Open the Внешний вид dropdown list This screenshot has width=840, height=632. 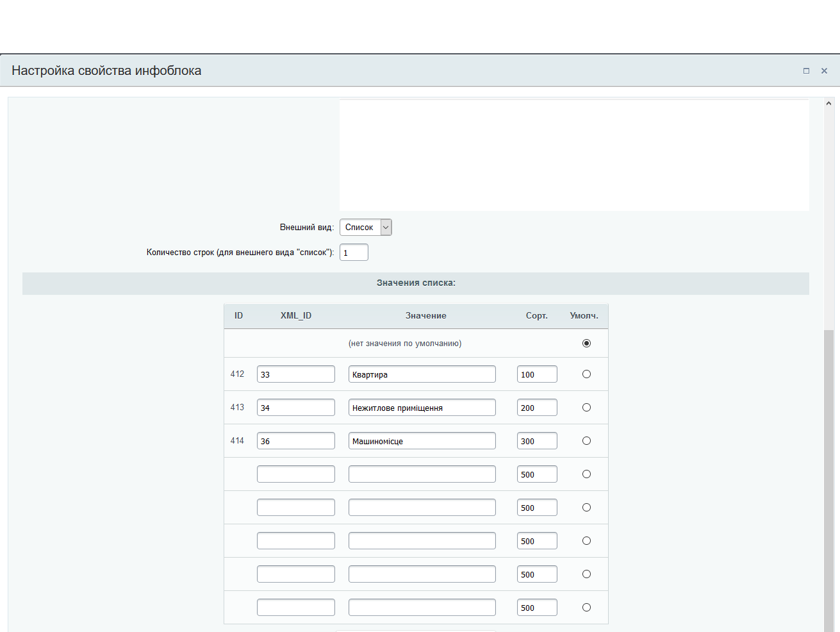point(365,228)
